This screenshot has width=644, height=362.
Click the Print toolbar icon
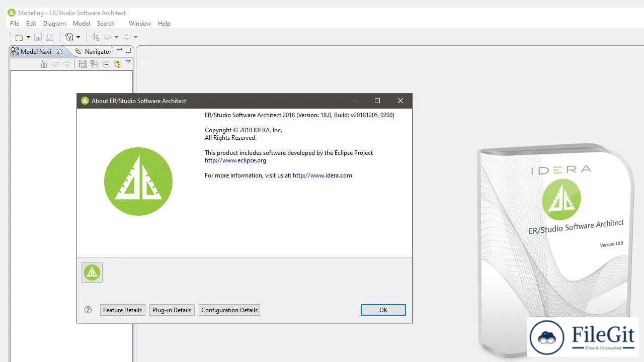49,37
